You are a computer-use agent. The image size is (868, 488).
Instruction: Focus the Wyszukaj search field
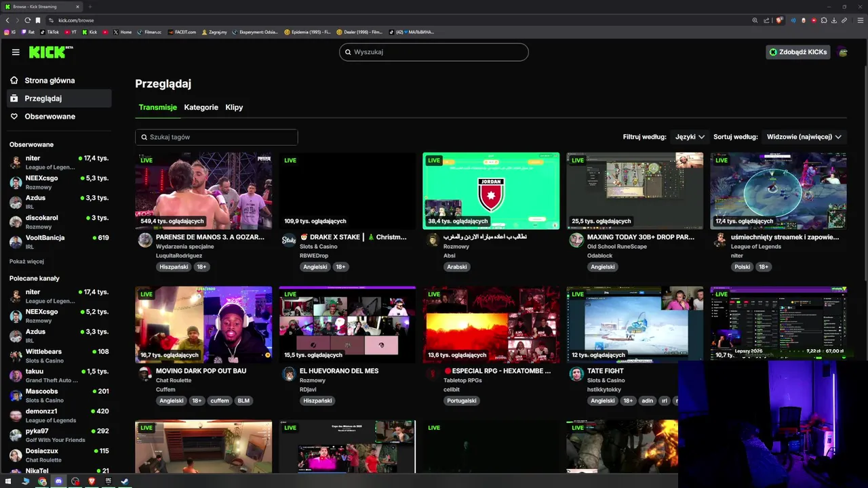[434, 52]
